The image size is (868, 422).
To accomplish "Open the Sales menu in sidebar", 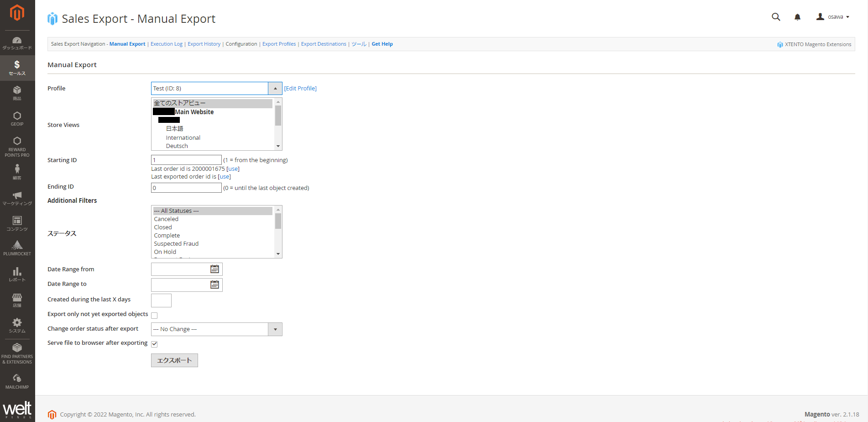I will (17, 68).
